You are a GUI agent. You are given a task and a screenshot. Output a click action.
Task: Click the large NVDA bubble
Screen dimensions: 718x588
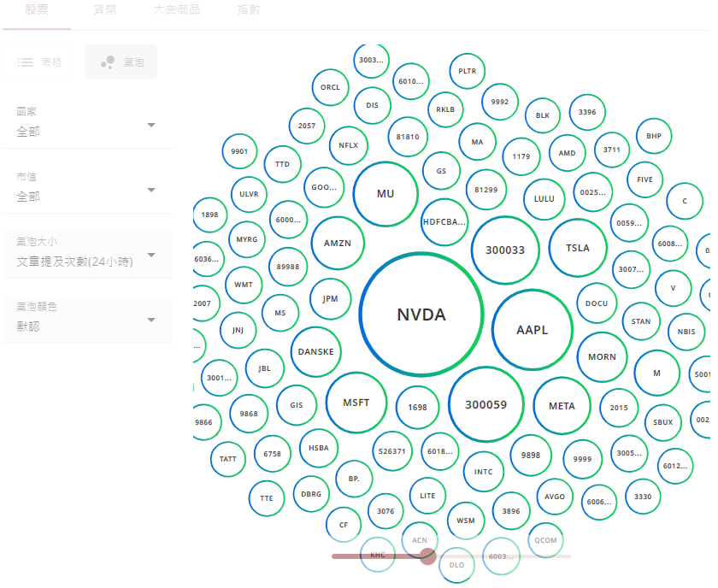coord(421,315)
